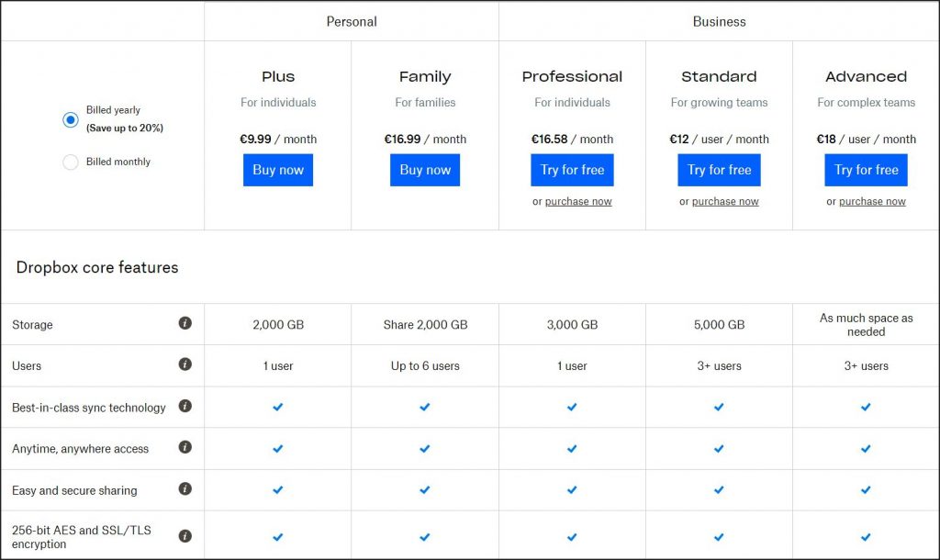
Task: Click the Easy and secure sharing label
Action: (74, 490)
